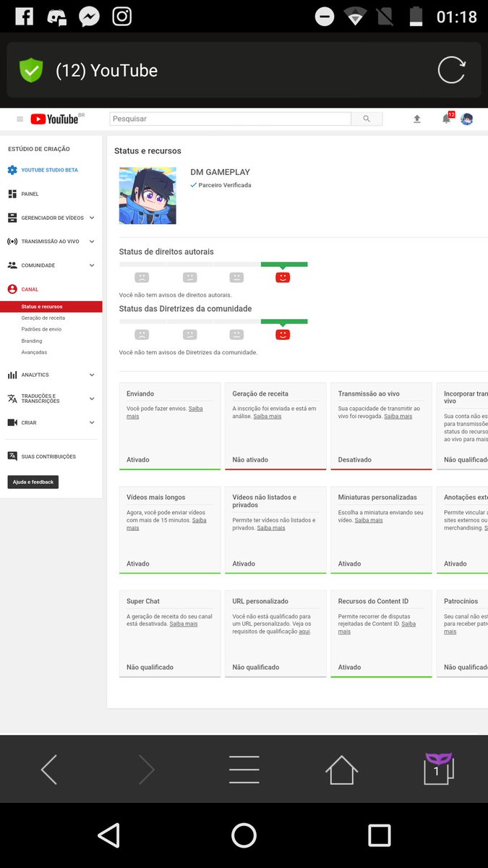The image size is (488, 868).
Task: Click the Painel dashboard icon
Action: (12, 194)
